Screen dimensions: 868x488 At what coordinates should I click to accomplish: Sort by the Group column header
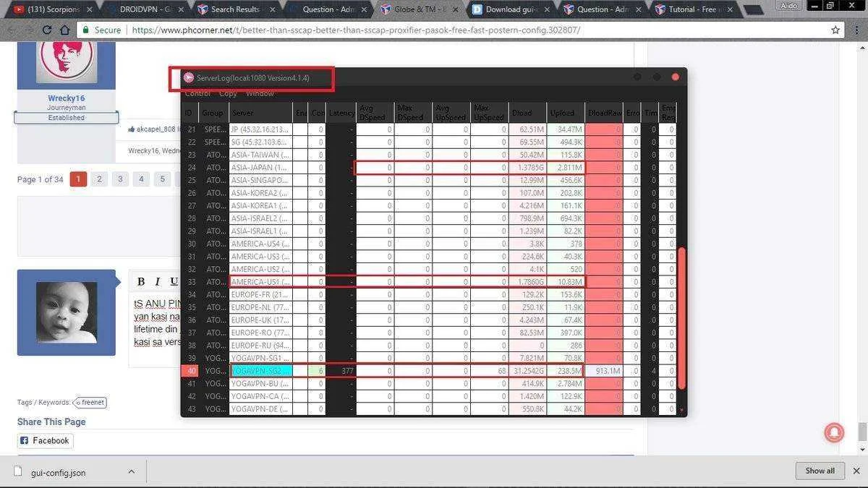point(213,113)
